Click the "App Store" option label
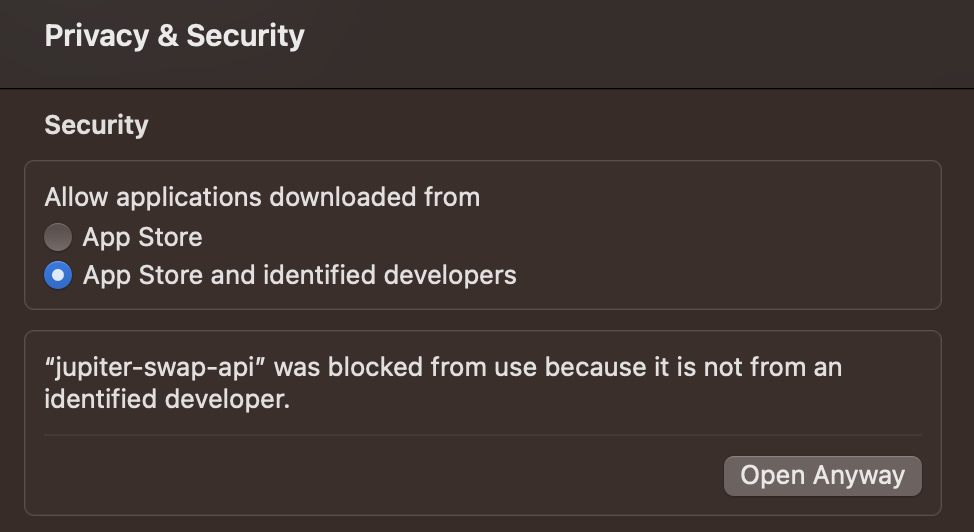The image size is (974, 532). (142, 237)
